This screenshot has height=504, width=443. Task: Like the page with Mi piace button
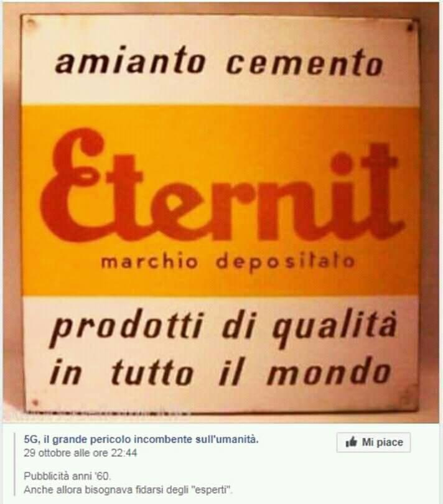(373, 442)
